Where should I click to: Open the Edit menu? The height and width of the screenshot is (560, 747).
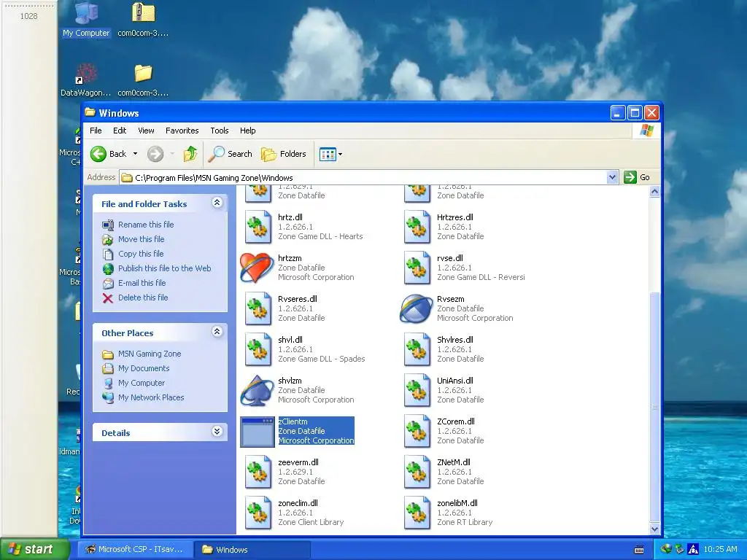[x=120, y=131]
